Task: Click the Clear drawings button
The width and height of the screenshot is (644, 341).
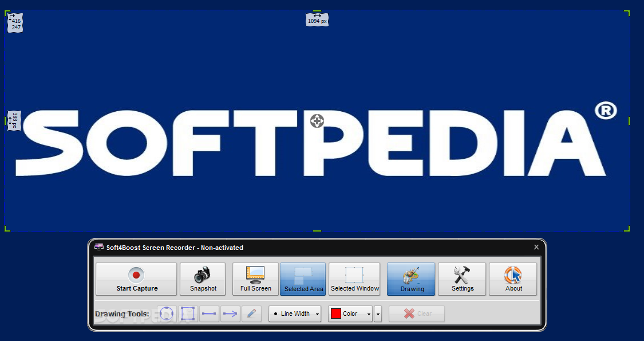Action: pyautogui.click(x=417, y=314)
